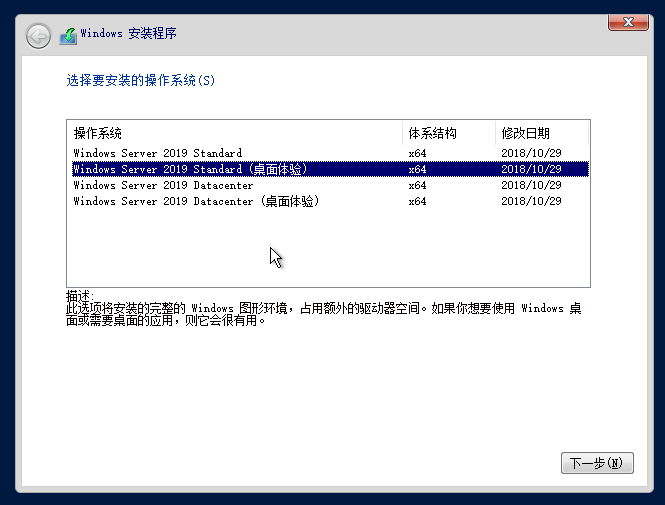The width and height of the screenshot is (665, 505).
Task: Close the Windows Setup window
Action: pyautogui.click(x=628, y=22)
